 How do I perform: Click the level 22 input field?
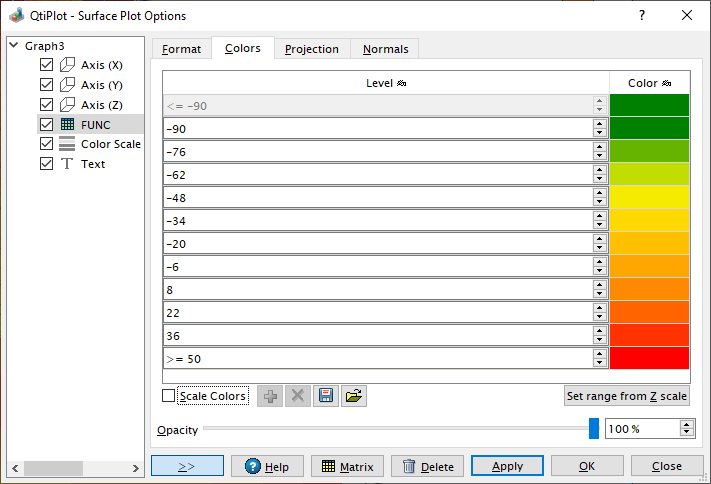pyautogui.click(x=376, y=312)
